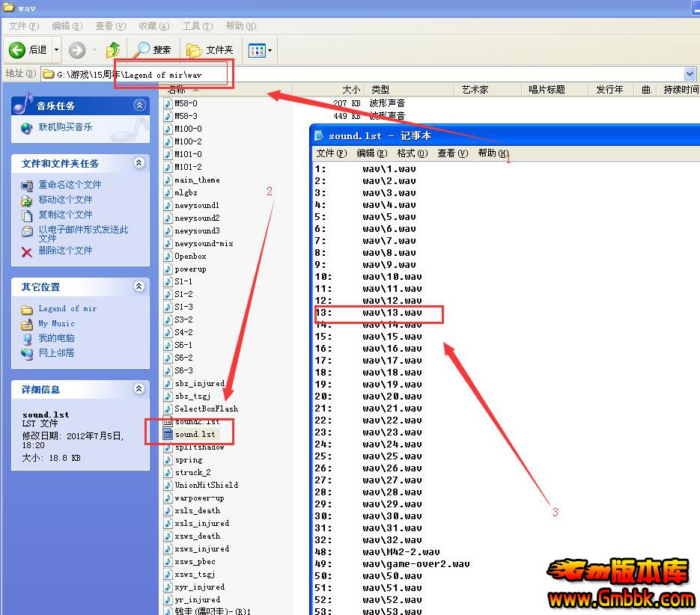The image size is (700, 615).
Task: Sort by Type (类型) column header
Action: [380, 90]
